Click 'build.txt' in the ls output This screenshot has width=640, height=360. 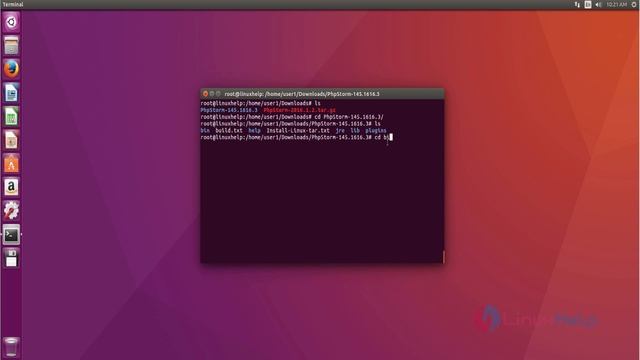pos(229,131)
